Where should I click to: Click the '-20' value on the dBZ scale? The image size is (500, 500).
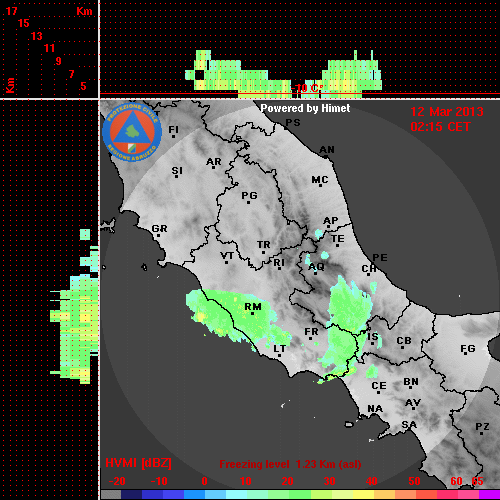(117, 481)
